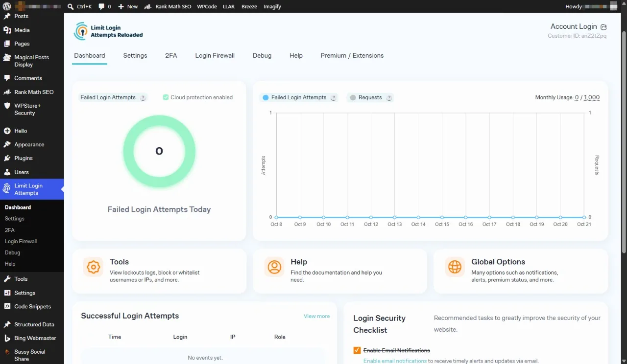
Task: Click the Enable email notifications link
Action: pos(395,361)
